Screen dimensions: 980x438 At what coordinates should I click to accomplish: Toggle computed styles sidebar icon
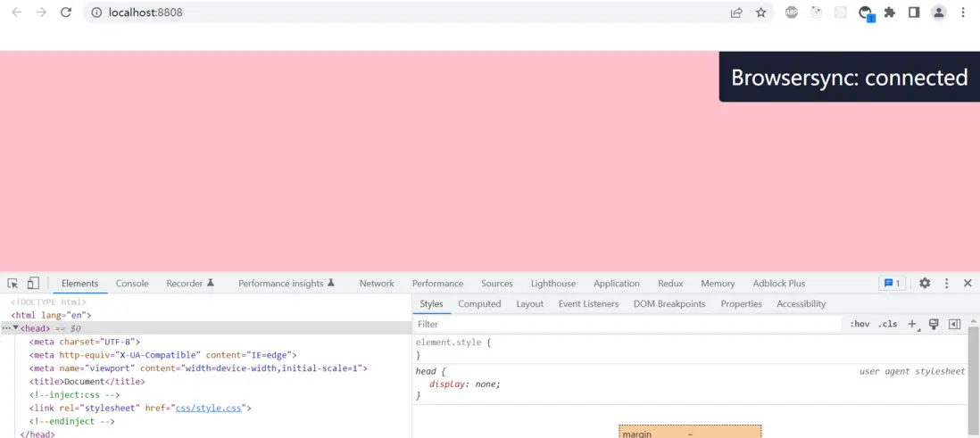(x=954, y=324)
